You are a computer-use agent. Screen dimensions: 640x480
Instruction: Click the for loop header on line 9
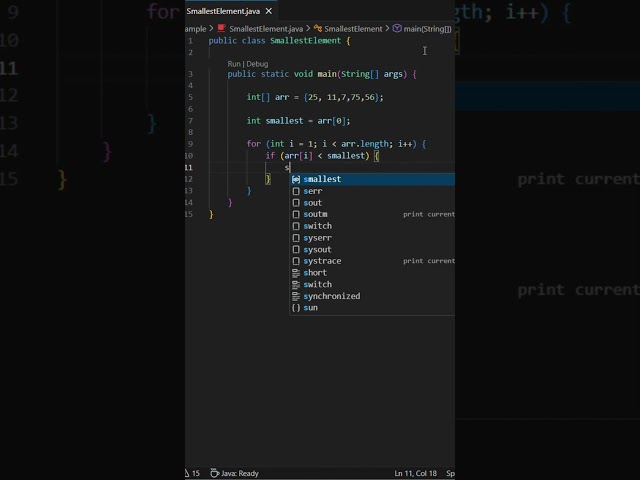(x=336, y=144)
